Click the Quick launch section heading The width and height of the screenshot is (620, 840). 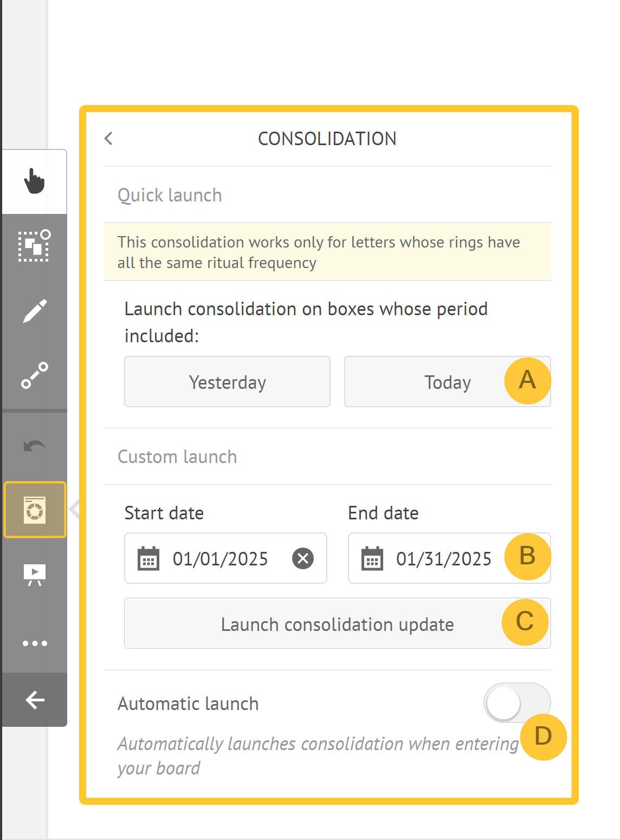pyautogui.click(x=170, y=195)
